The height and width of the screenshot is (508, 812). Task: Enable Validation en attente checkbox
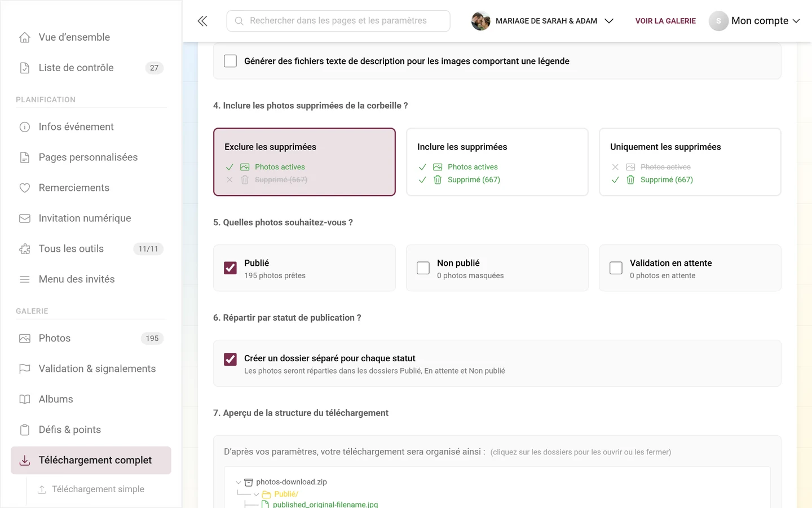616,268
